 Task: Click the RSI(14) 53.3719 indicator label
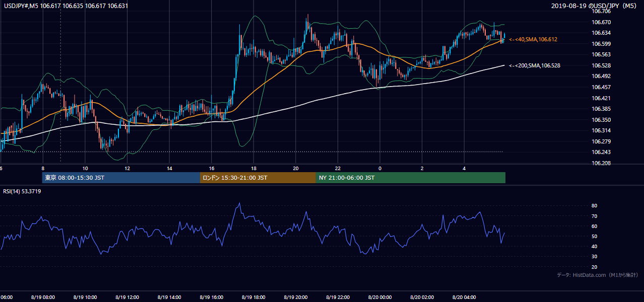tap(22, 191)
